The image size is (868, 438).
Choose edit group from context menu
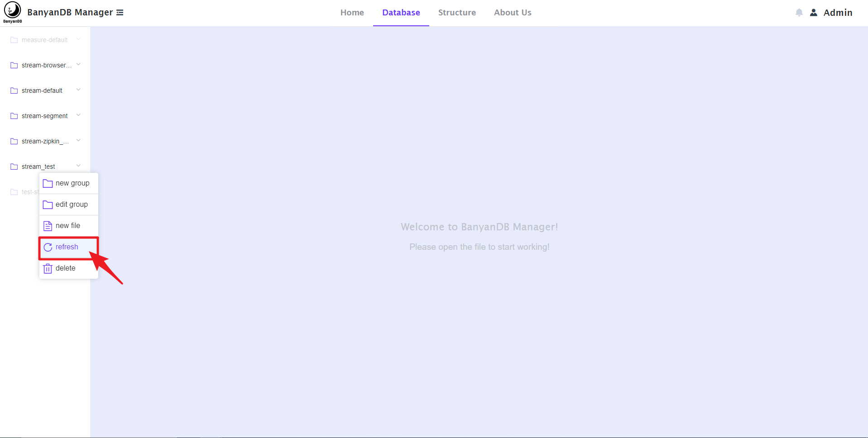point(69,205)
